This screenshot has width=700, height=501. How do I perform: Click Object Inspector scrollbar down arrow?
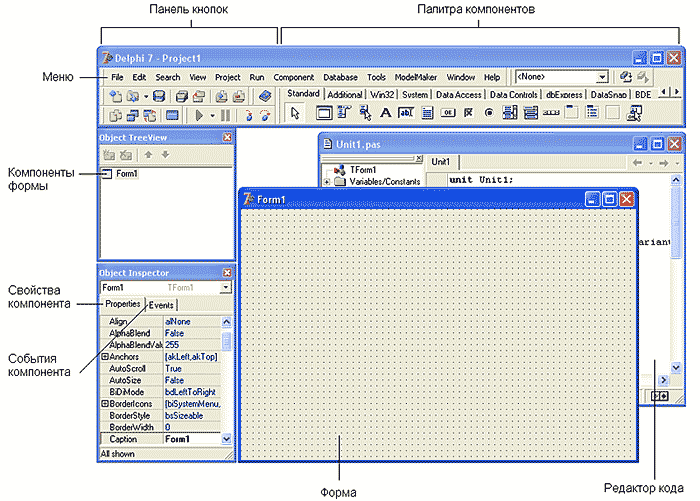(226, 439)
